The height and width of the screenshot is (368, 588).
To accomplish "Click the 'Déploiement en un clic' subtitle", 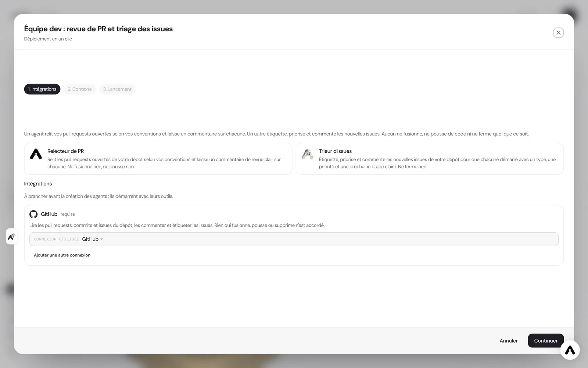I will [48, 39].
